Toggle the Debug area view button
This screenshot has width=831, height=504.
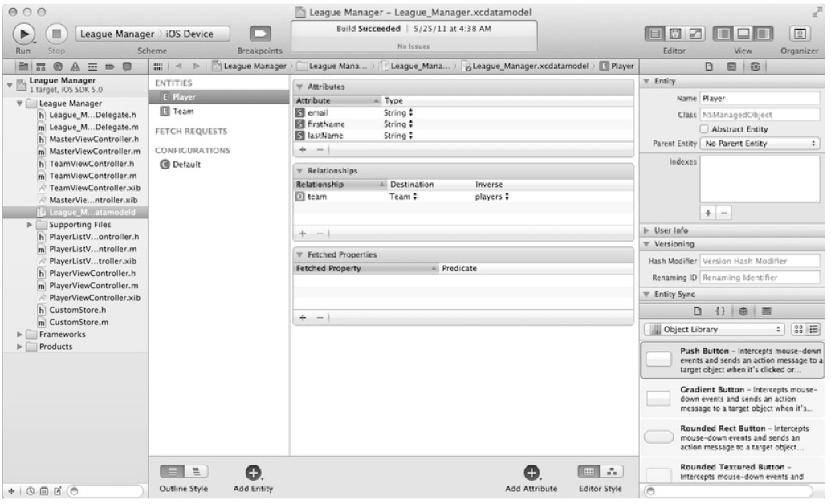click(x=743, y=34)
